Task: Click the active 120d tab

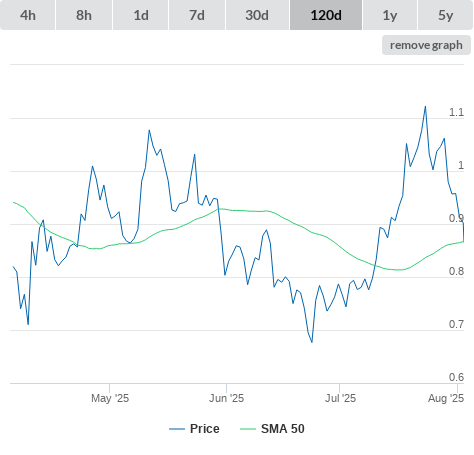Action: pyautogui.click(x=326, y=15)
